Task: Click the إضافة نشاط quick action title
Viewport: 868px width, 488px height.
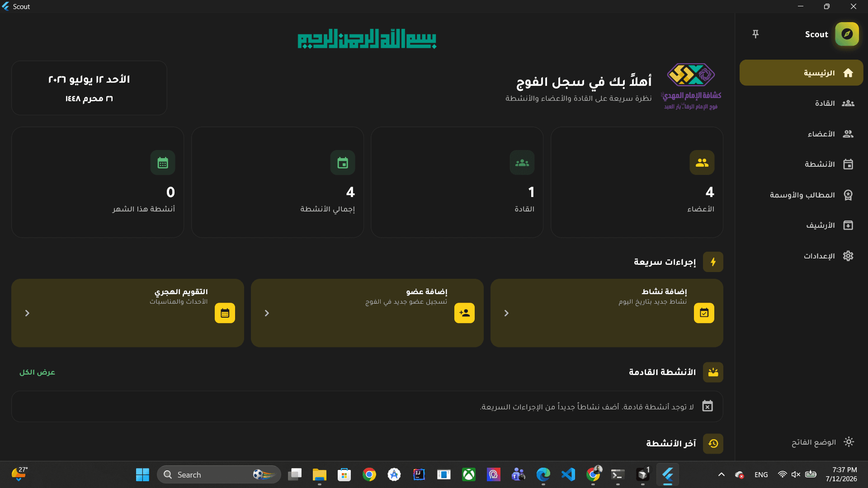Action: [664, 292]
